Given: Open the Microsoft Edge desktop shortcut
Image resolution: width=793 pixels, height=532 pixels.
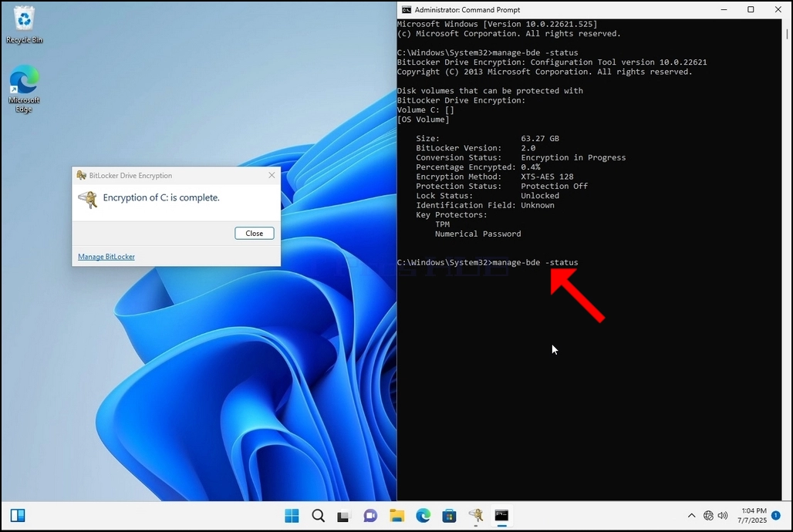Looking at the screenshot, I should [24, 89].
